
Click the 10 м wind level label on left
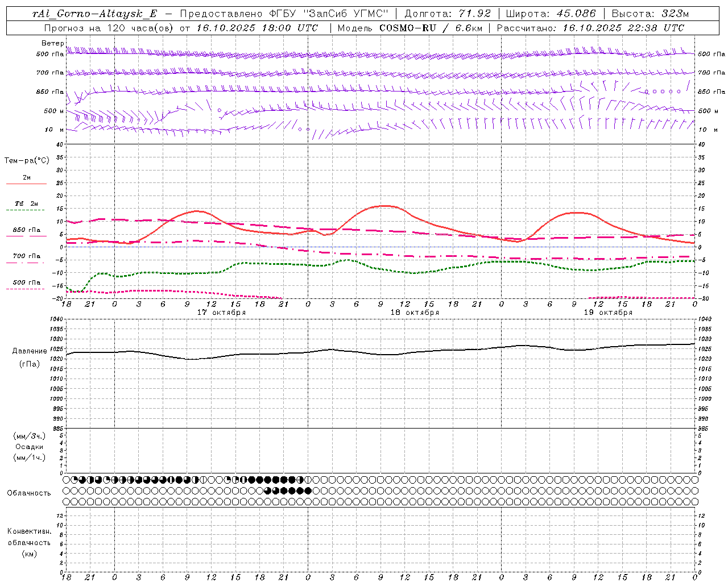[55, 130]
